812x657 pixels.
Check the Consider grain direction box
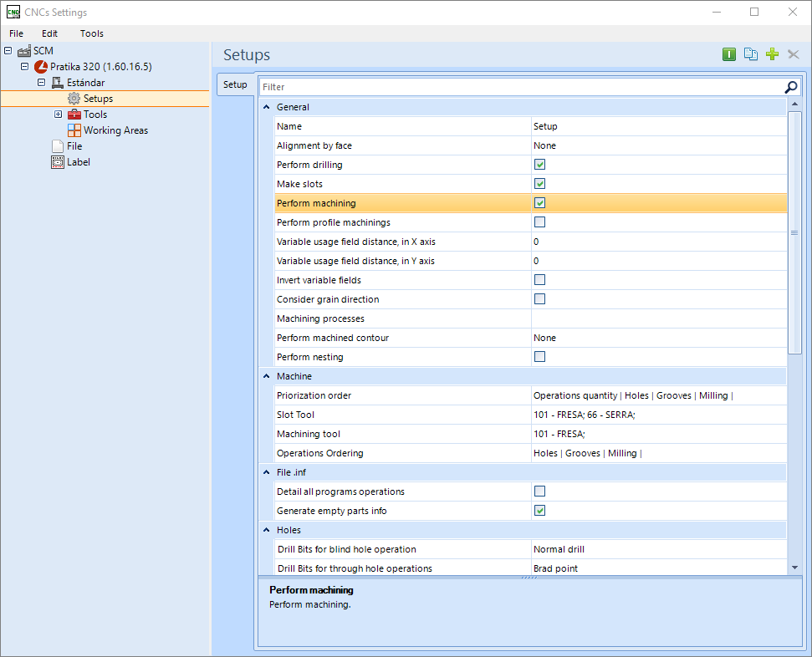[x=539, y=299]
